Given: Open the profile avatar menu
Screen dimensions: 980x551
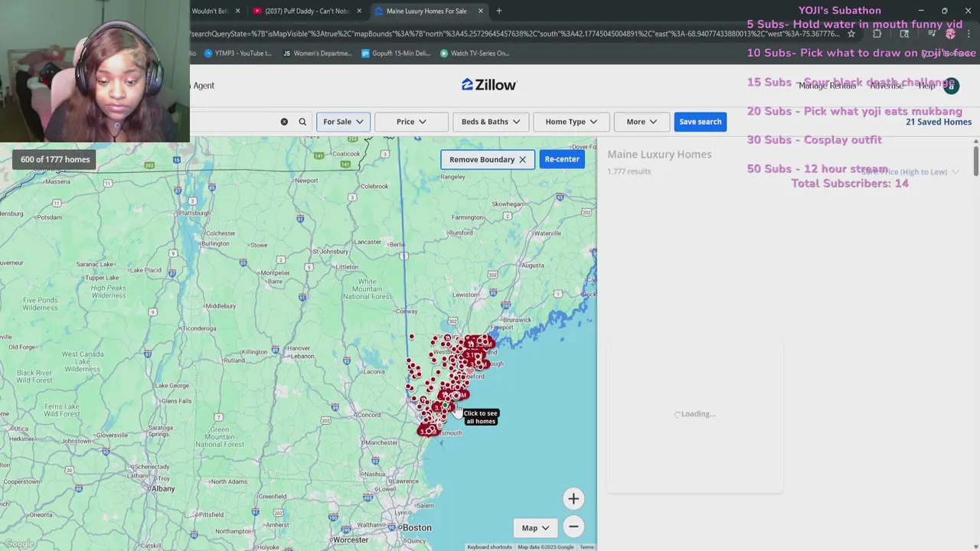Looking at the screenshot, I should (x=951, y=85).
